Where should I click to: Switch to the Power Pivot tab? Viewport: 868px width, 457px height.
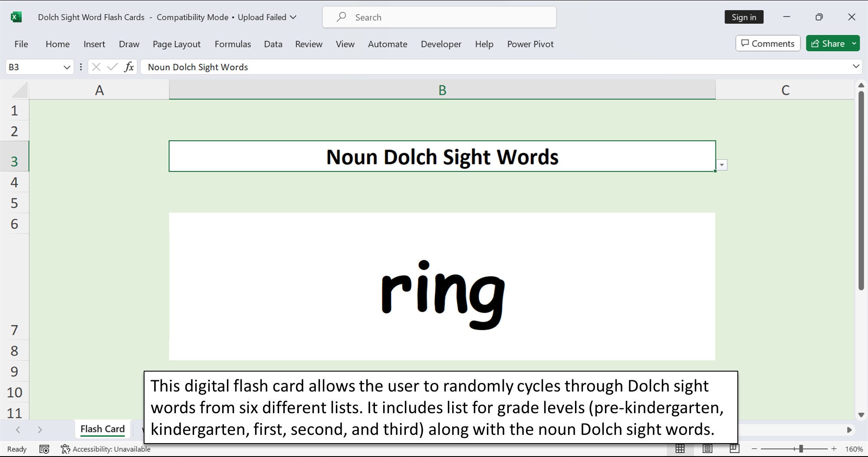pos(530,44)
